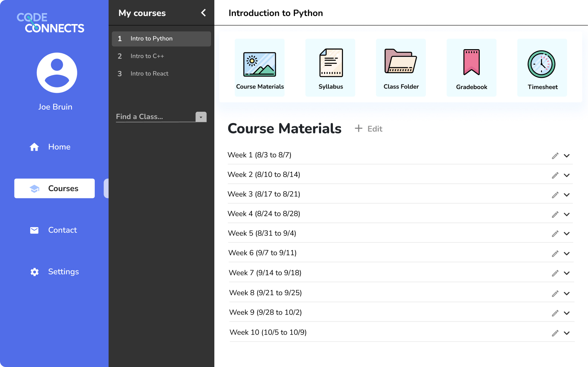Expand Week 5 (8/31 to 9/4) chevron
Screen dimensions: 588x367
[x=567, y=234]
